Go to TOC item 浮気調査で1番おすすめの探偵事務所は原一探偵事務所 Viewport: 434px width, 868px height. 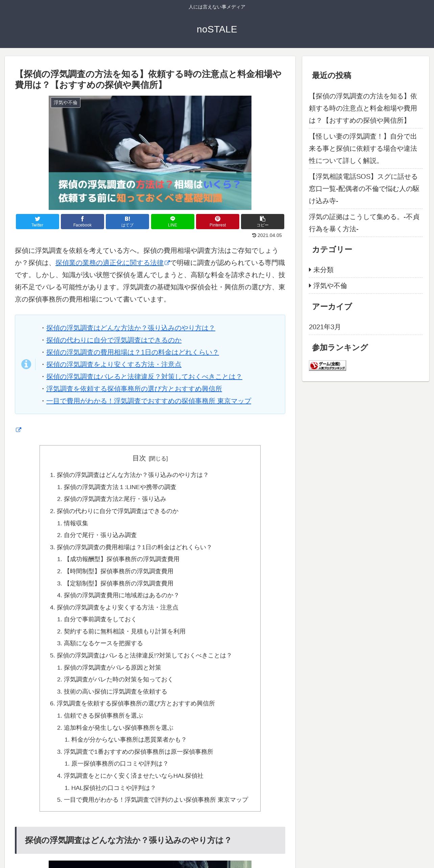pos(139,752)
